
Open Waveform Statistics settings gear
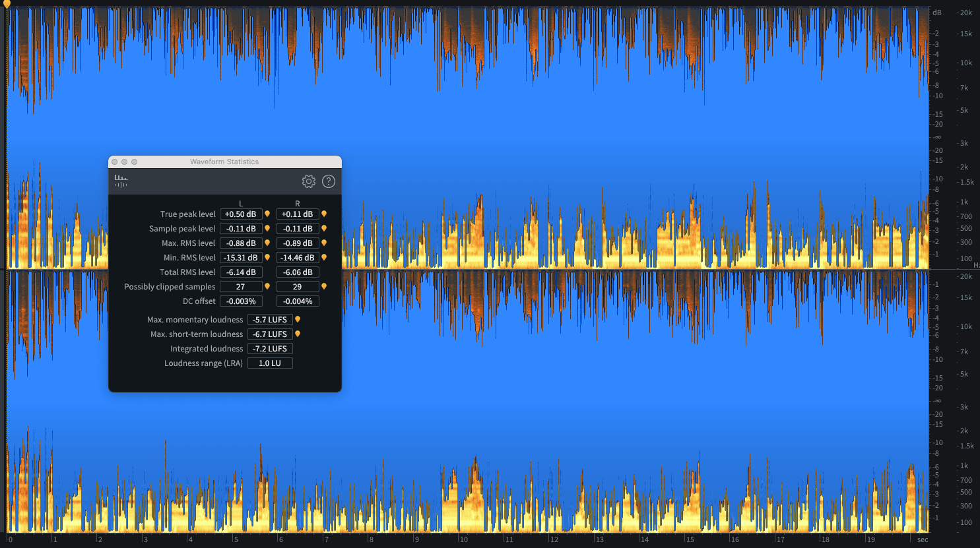[x=309, y=181]
